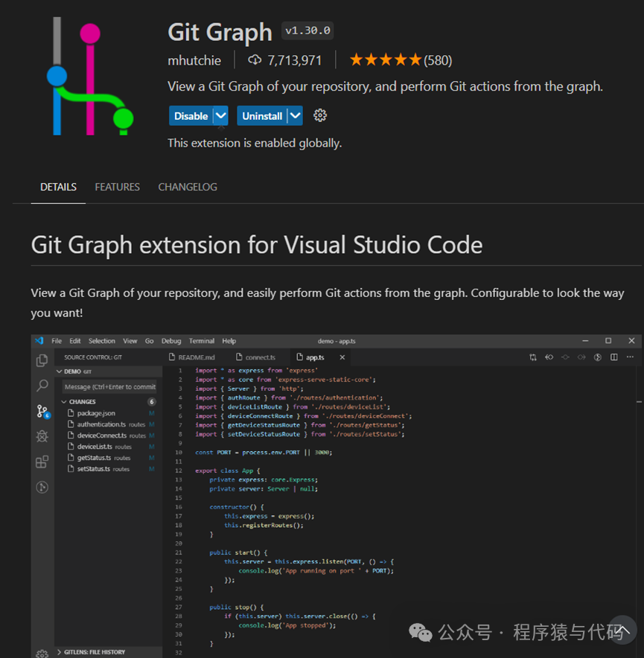This screenshot has width=644, height=658.
Task: Click the export class App line
Action: [228, 471]
